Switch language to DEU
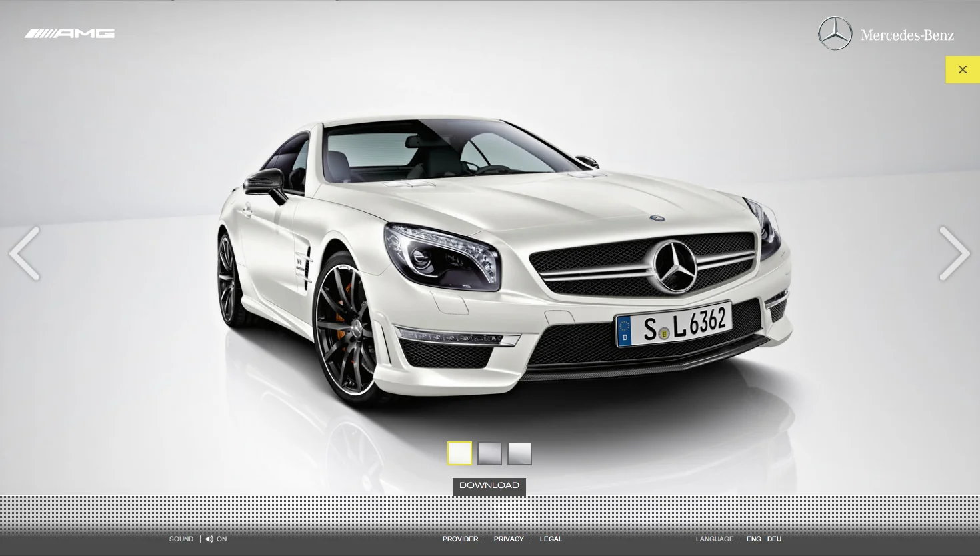 click(774, 539)
